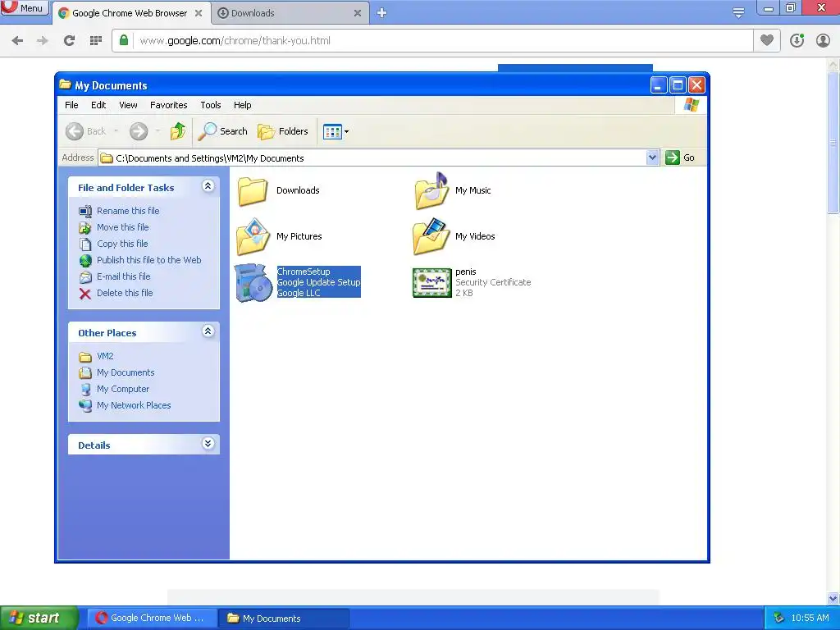Viewport: 840px width, 630px height.
Task: Select the My Music folder icon
Action: (x=431, y=191)
